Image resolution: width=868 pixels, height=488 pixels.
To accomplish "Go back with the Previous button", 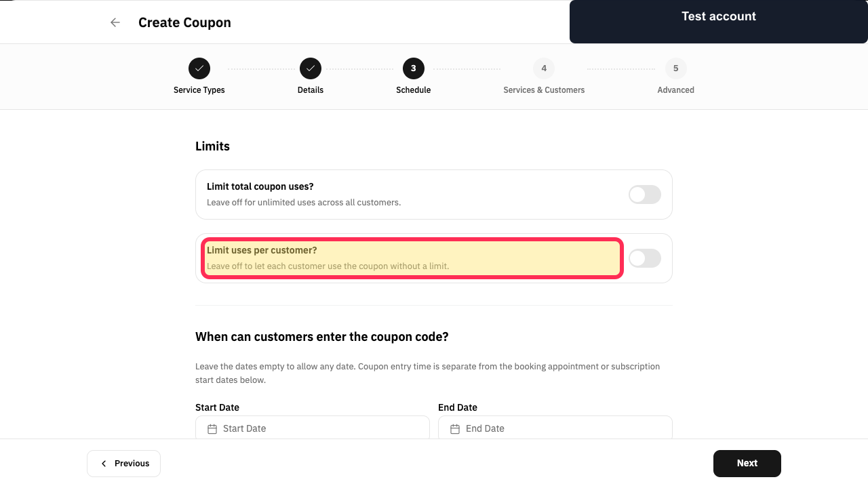I will tap(123, 464).
